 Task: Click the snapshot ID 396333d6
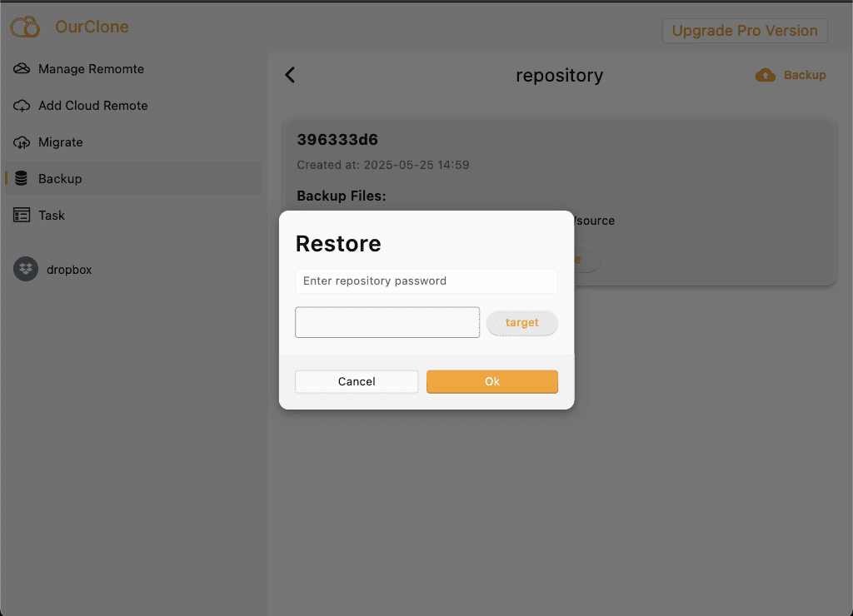click(337, 140)
